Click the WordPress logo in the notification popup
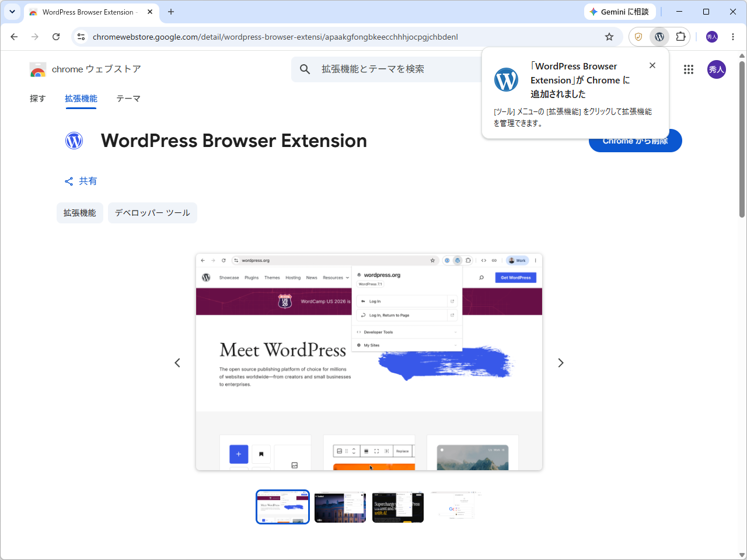Viewport: 747px width, 560px height. coord(506,79)
